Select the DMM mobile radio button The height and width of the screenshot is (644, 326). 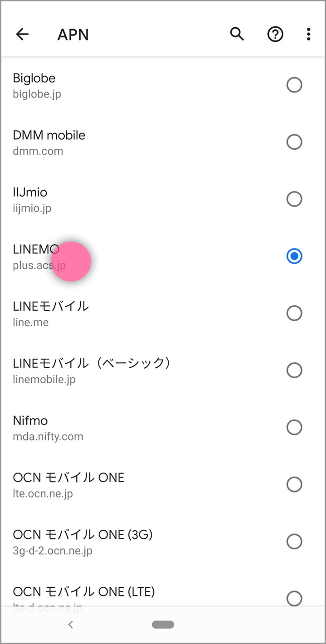(294, 142)
